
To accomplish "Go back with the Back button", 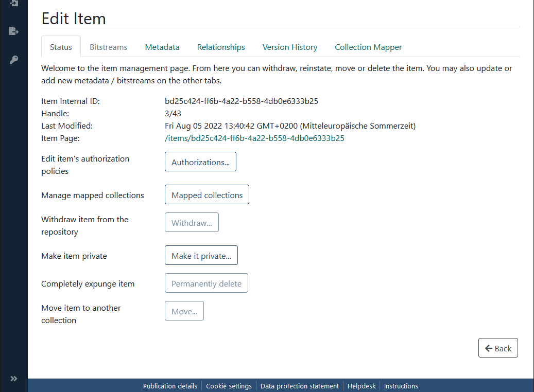I will coord(498,348).
